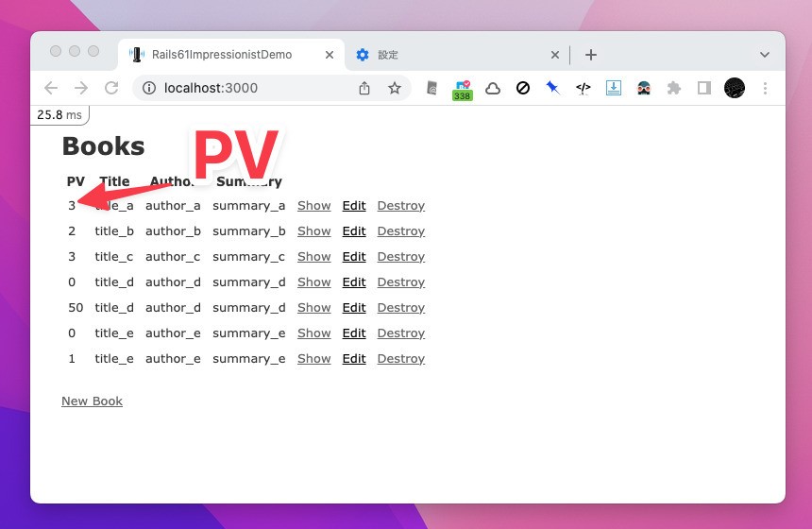812x529 pixels.
Task: Show the title_b book
Action: (313, 231)
